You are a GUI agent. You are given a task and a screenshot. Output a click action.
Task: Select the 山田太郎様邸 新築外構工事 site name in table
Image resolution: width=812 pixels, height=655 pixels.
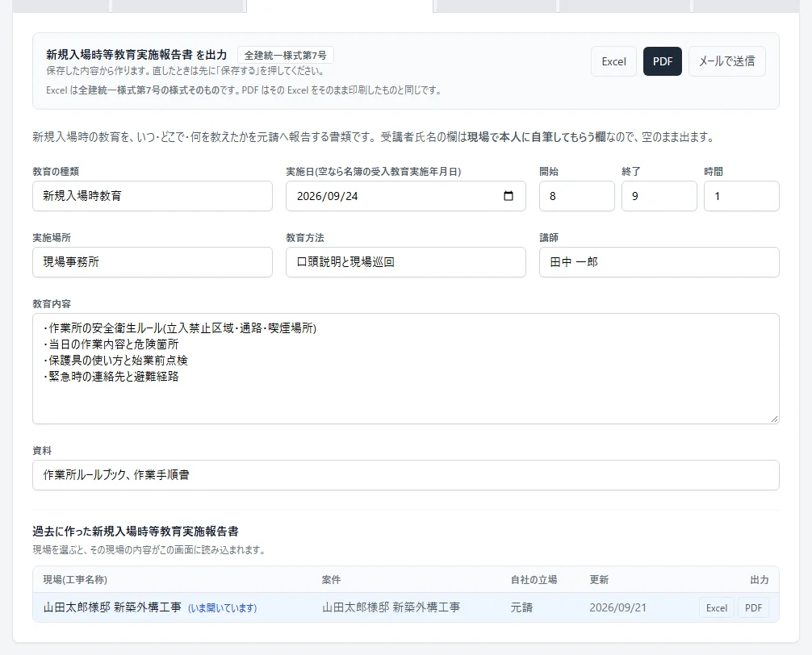click(112, 607)
